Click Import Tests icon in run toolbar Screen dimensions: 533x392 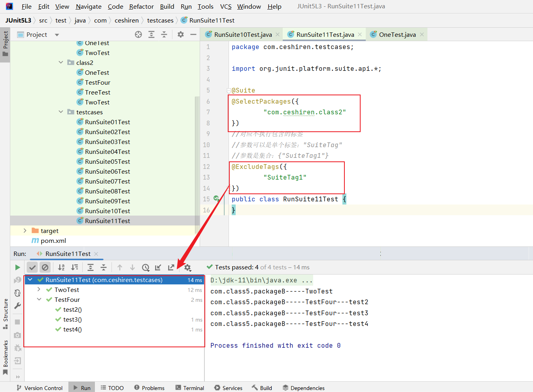(158, 268)
